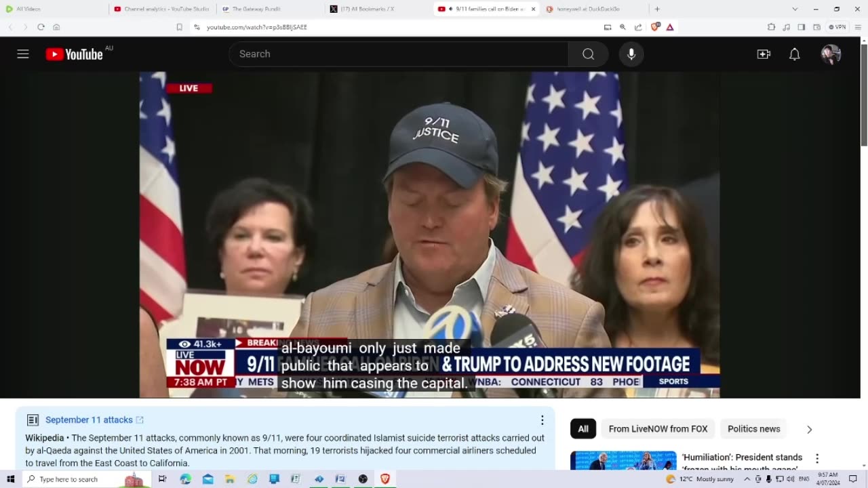Switch to All Bookmarks / X tab
This screenshot has height=488, width=868.
378,9
